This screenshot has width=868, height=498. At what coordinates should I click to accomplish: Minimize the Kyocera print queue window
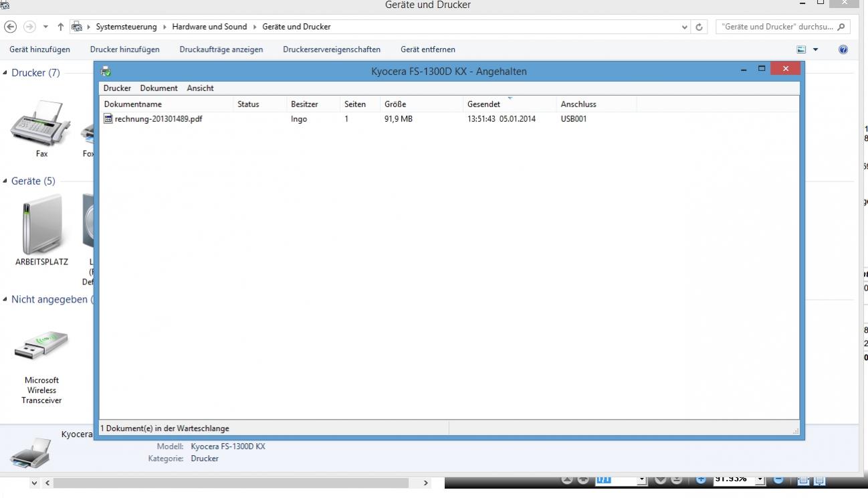pos(745,70)
